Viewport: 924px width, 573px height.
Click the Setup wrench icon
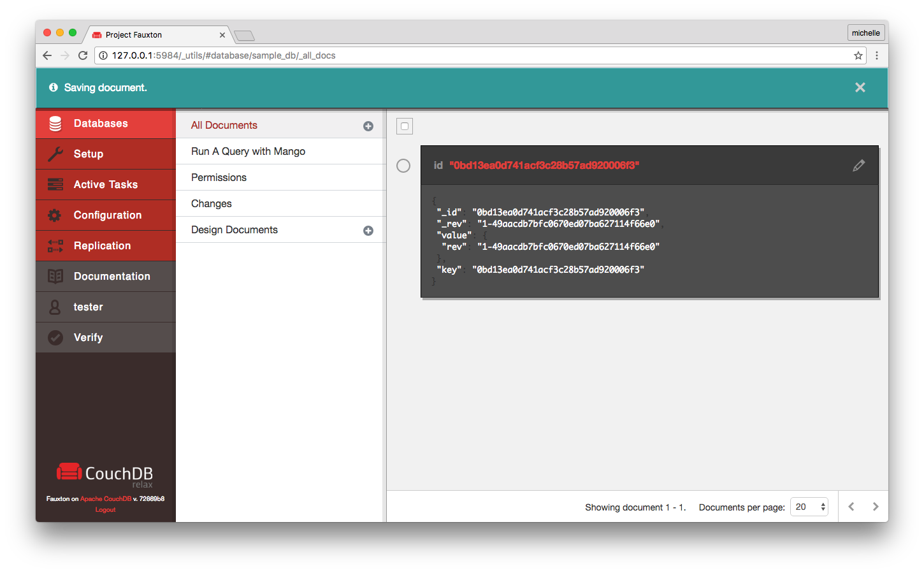pos(55,154)
